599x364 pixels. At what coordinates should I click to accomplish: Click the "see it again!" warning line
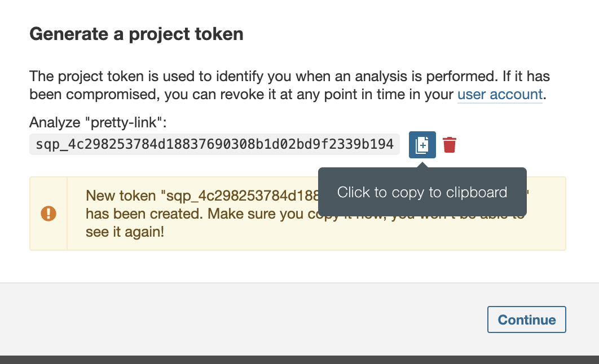pos(125,232)
